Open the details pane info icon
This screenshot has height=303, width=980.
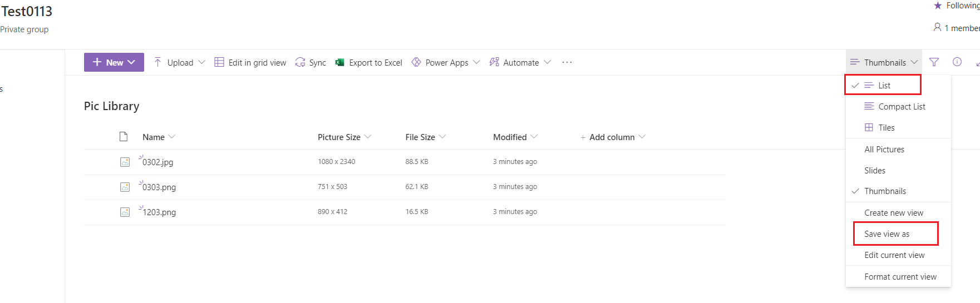coord(957,62)
